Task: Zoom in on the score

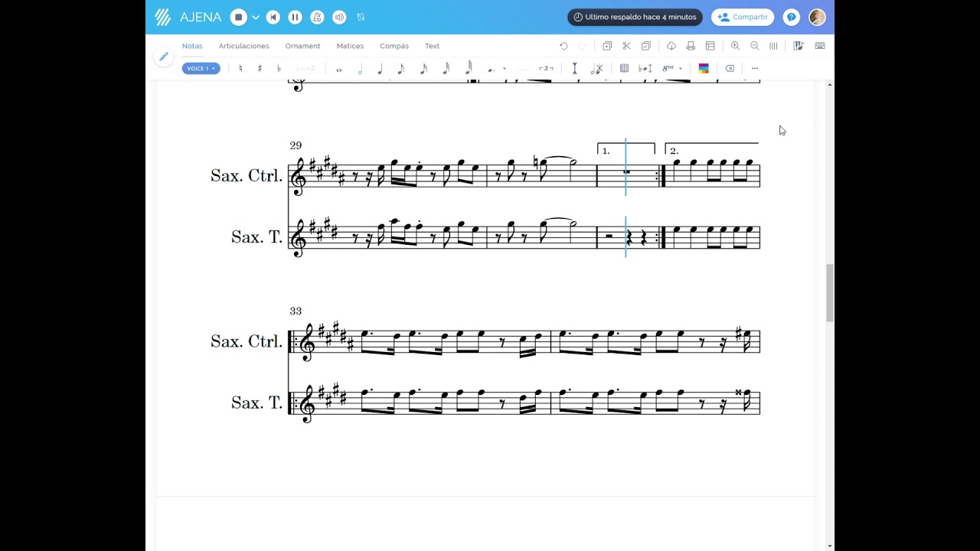Action: [735, 46]
